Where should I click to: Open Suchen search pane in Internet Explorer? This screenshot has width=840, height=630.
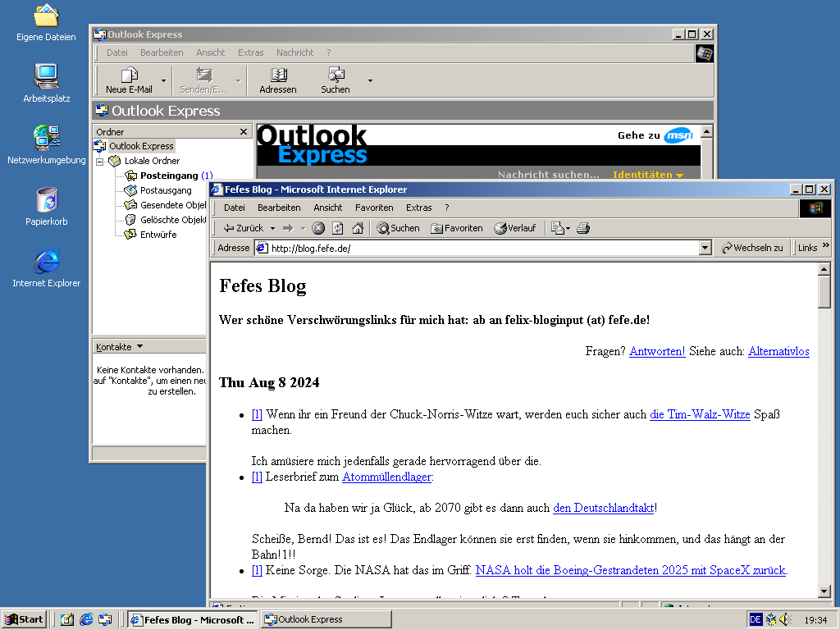click(x=398, y=228)
